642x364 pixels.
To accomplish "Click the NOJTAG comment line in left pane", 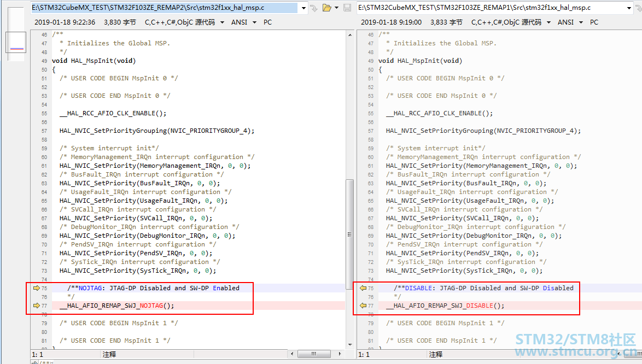I will click(154, 288).
